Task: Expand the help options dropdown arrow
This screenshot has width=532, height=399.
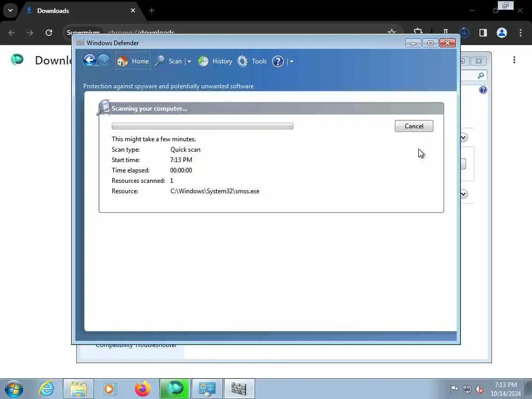Action: tap(291, 61)
